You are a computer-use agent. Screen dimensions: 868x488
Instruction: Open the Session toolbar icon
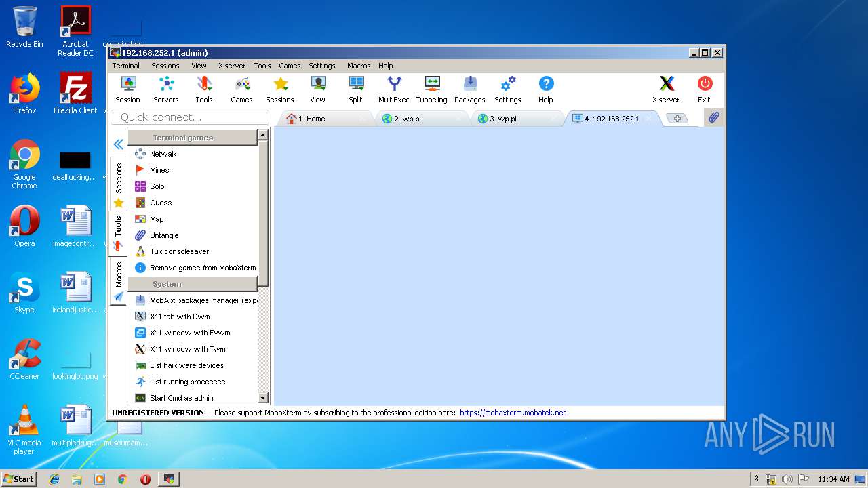[127, 89]
